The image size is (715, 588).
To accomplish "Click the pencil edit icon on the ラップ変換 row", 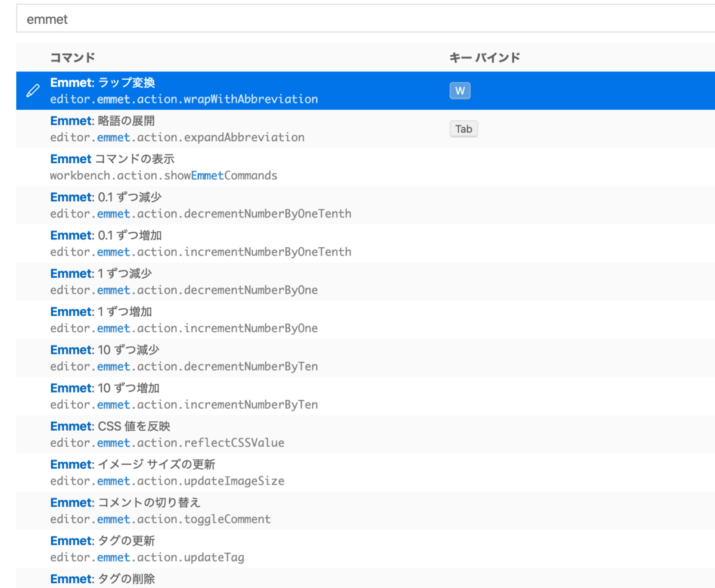I will coord(33,91).
